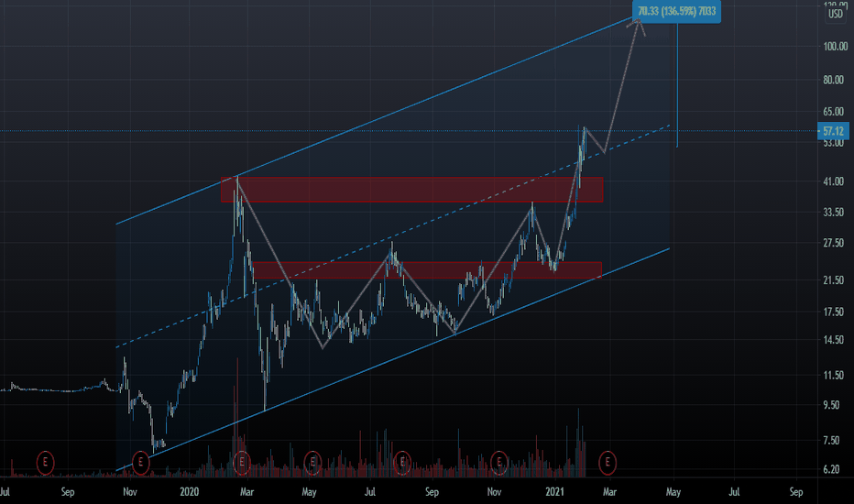Viewport: 854px width, 504px height.
Task: Click the Mar label following 2021
Action: tap(609, 492)
